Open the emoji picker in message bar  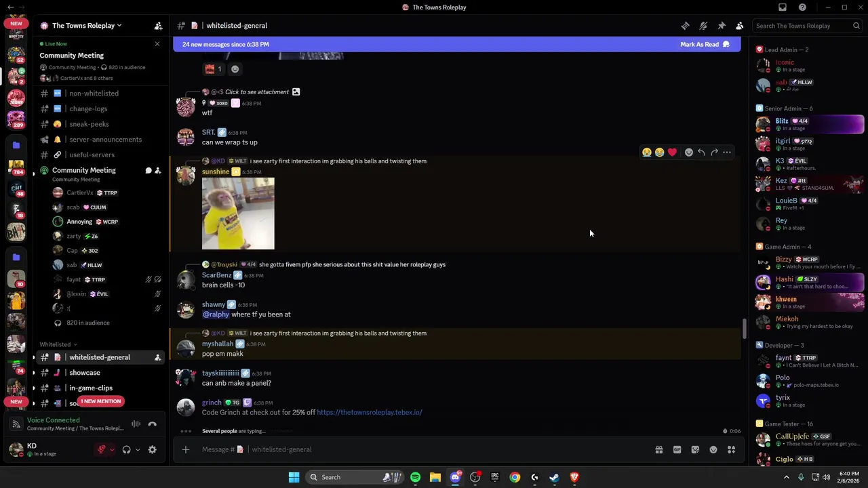713,449
